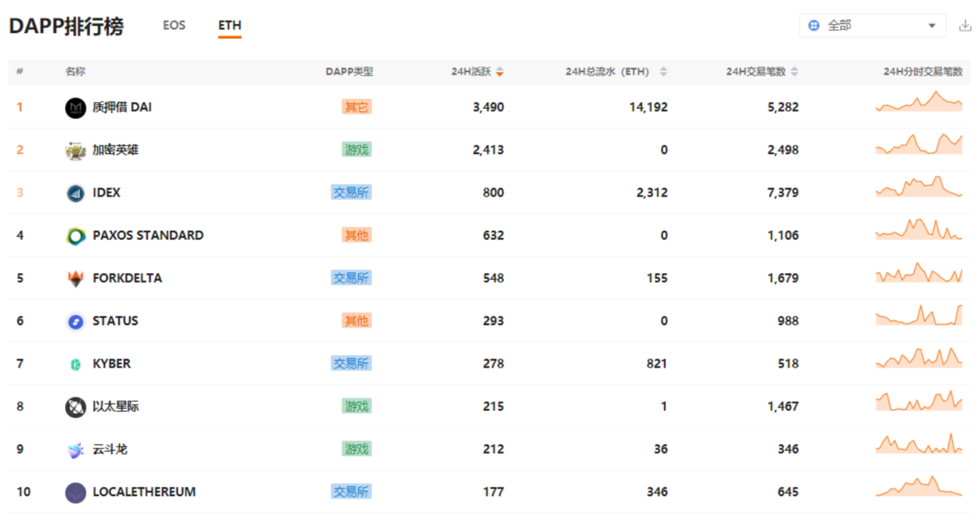The image size is (980, 532).
Task: Click the transaction count 7,379 for IDEX
Action: [x=782, y=193]
